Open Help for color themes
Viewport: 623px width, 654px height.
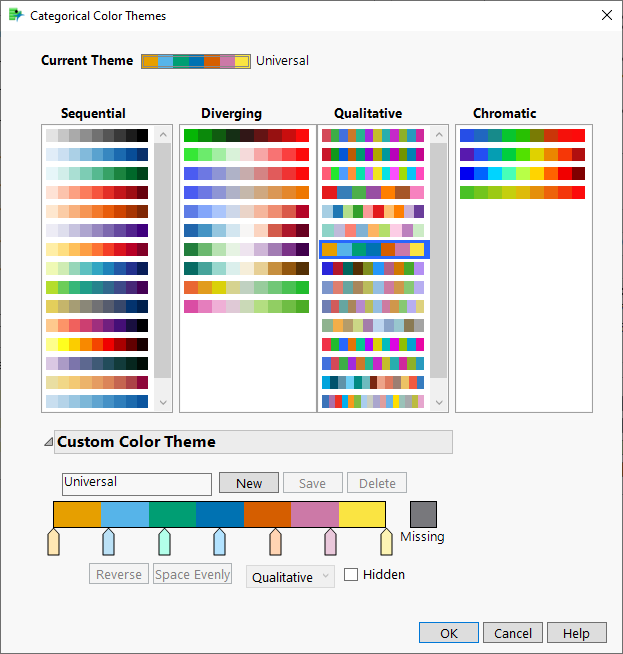click(x=576, y=633)
